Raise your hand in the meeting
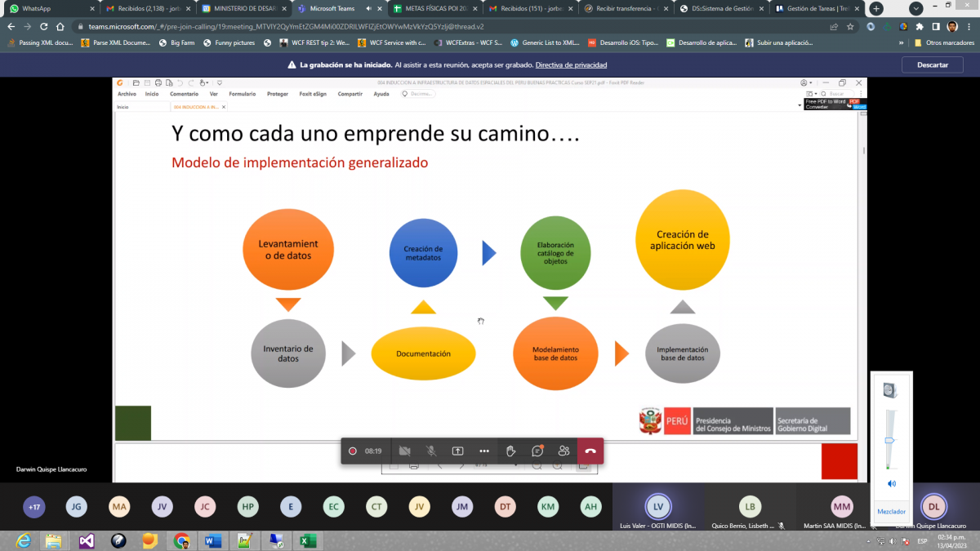Image resolution: width=980 pixels, height=551 pixels. [510, 451]
